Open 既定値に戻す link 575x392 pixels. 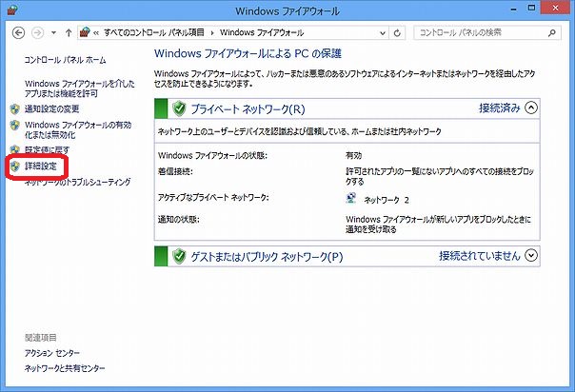[x=47, y=149]
